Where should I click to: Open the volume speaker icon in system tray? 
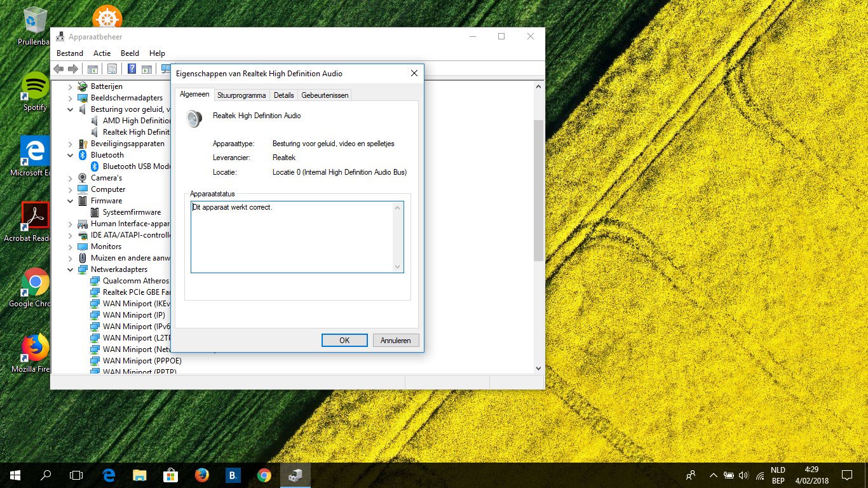pyautogui.click(x=744, y=475)
